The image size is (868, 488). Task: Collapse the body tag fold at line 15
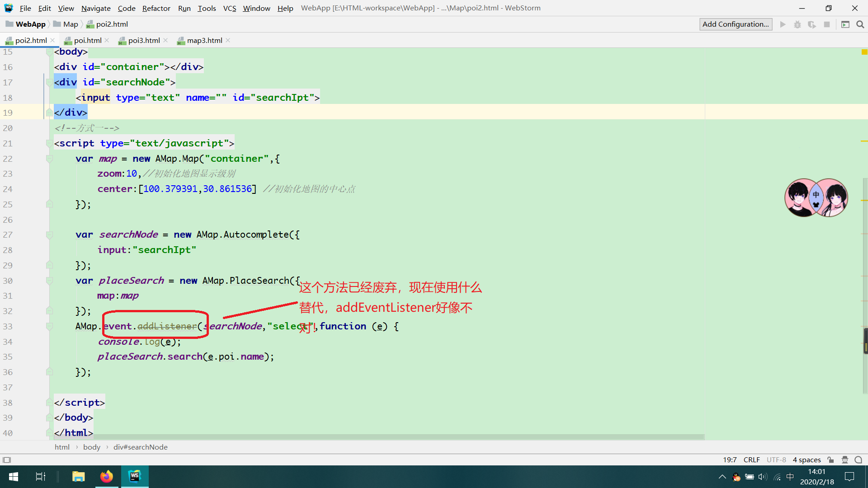point(49,52)
